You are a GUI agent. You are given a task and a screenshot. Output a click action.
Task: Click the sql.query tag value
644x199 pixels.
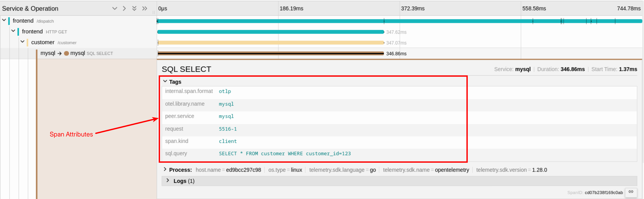tap(284, 154)
